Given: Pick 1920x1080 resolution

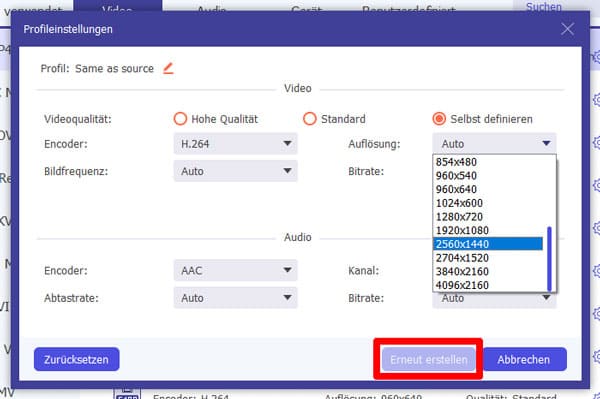Looking at the screenshot, I should [488, 231].
